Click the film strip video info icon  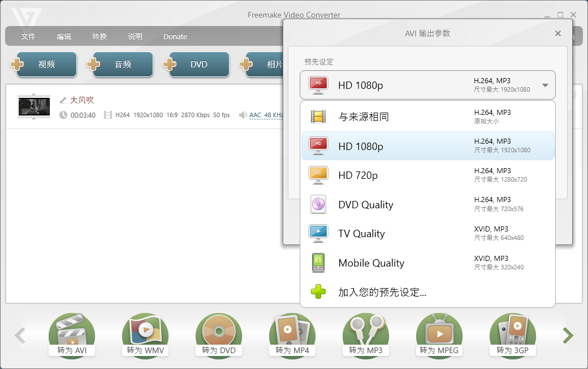[x=108, y=115]
